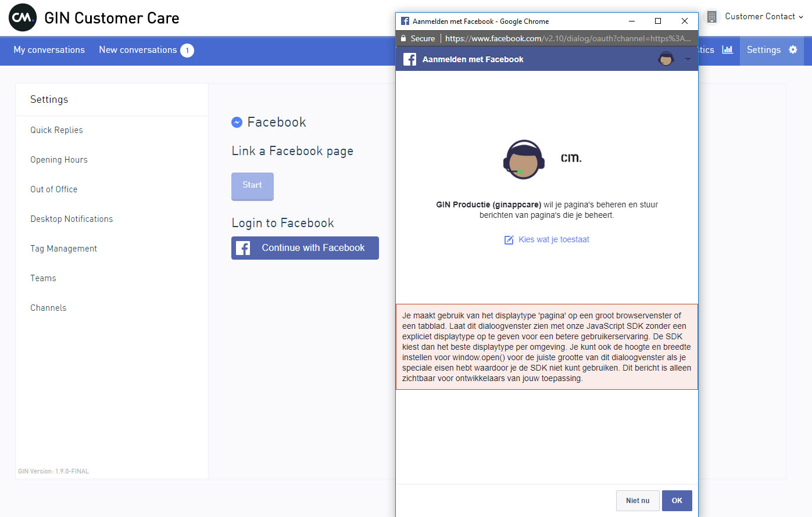Open Quick Replies settings

click(x=56, y=130)
